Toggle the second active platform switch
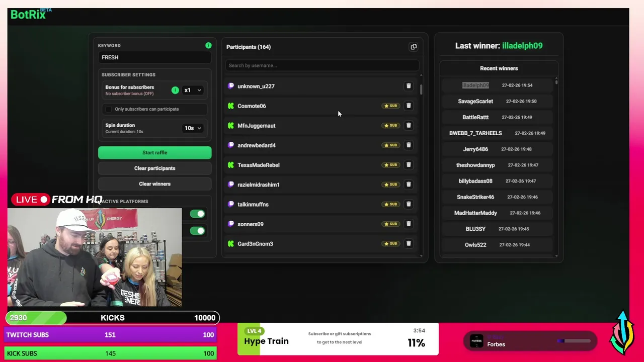 coord(197,231)
